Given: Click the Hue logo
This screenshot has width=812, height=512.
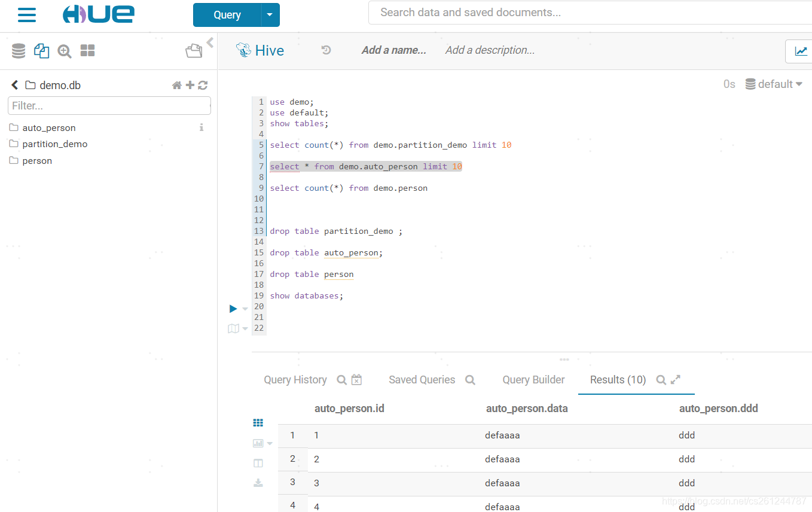Looking at the screenshot, I should click(99, 14).
